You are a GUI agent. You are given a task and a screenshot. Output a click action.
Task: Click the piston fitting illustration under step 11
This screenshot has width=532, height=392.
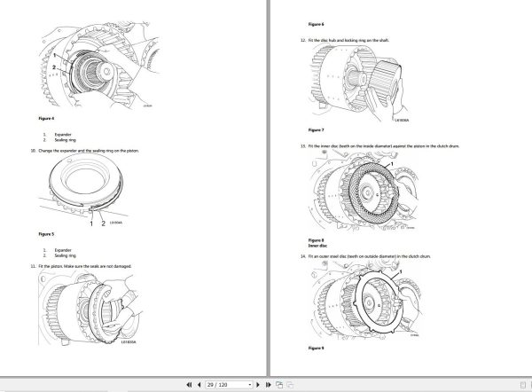90,308
